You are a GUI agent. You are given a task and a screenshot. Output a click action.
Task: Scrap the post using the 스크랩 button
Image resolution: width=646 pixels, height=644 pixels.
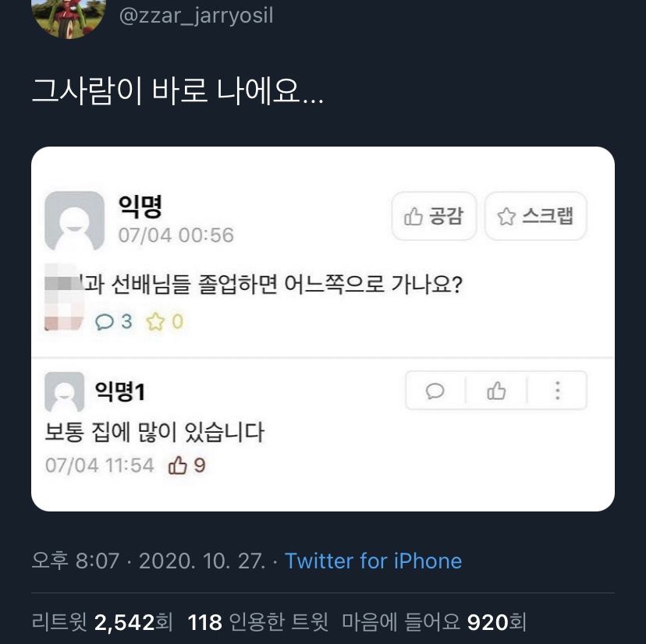point(535,217)
